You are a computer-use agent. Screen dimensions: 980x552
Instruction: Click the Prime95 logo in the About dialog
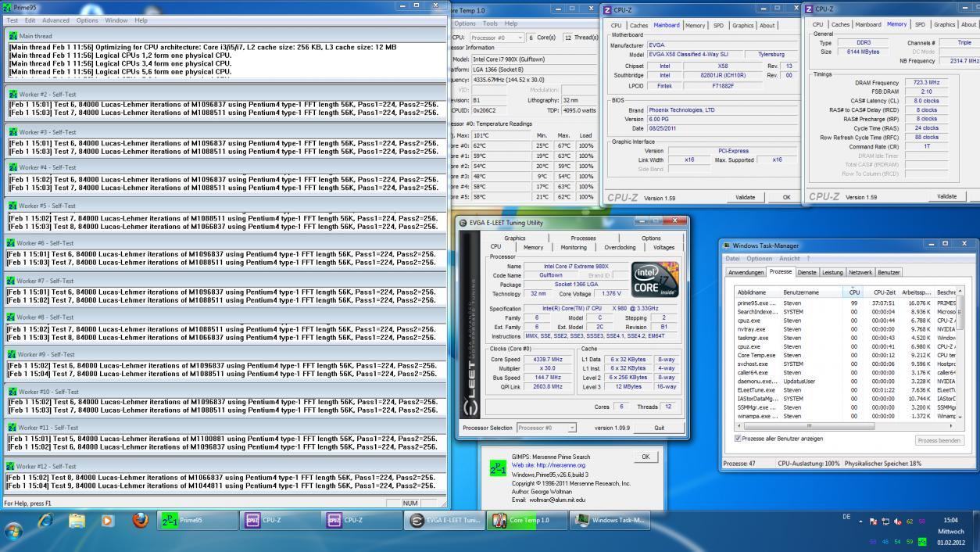point(498,467)
